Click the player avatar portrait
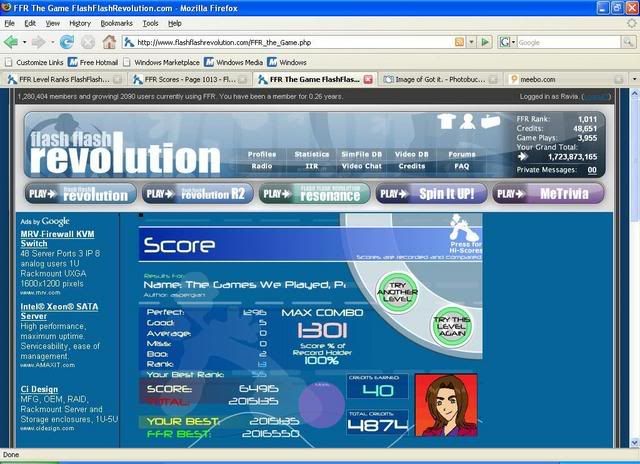This screenshot has height=464, width=640. pos(444,405)
